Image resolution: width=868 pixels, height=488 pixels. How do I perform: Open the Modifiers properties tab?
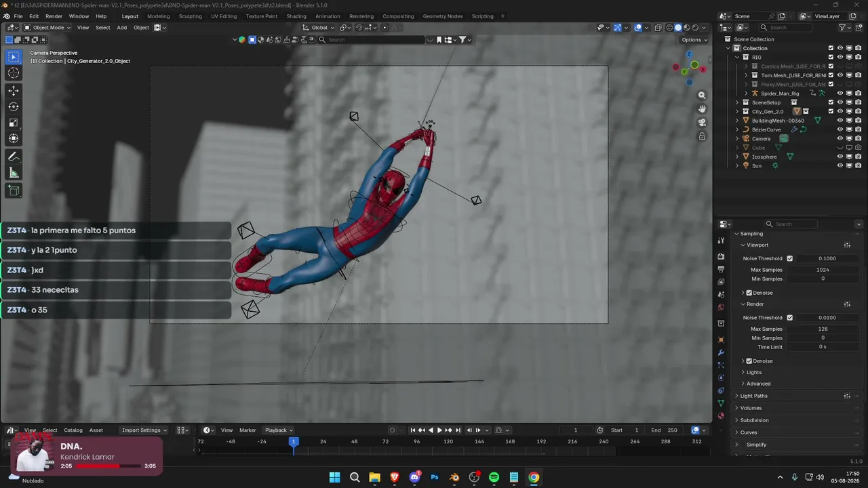[x=721, y=352]
